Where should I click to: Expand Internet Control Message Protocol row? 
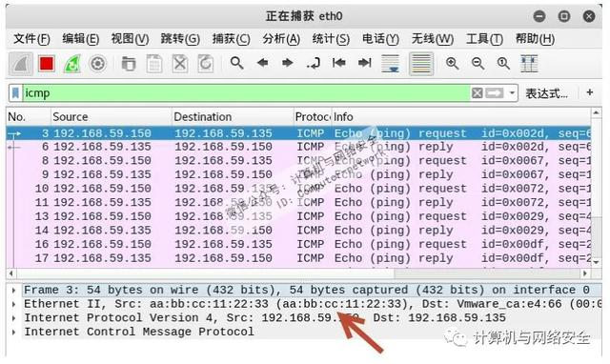(x=14, y=333)
